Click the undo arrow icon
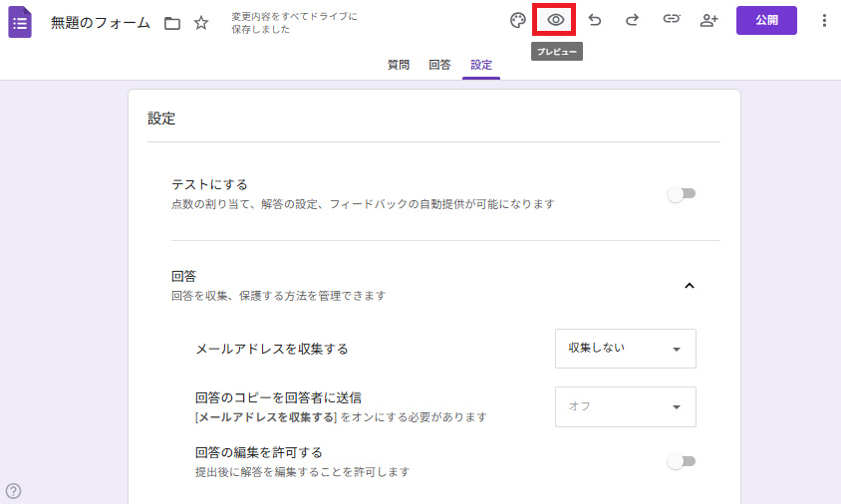Viewport: 841px width, 504px height. (595, 20)
